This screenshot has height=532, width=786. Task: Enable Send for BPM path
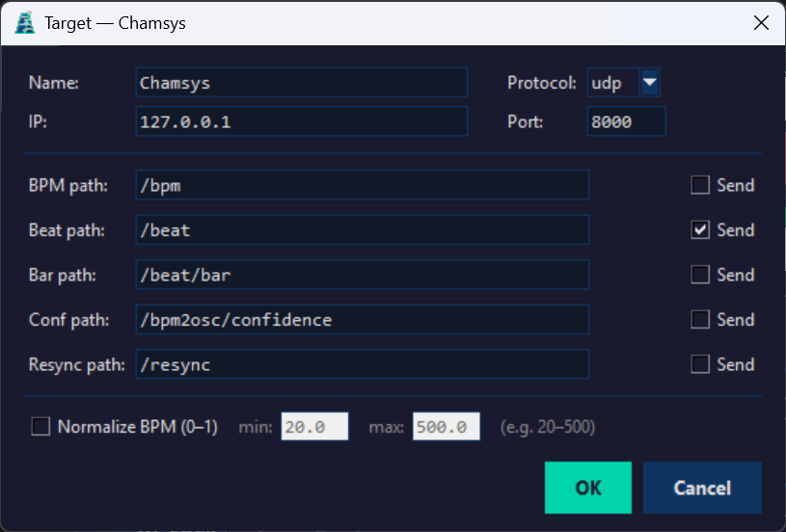[700, 185]
